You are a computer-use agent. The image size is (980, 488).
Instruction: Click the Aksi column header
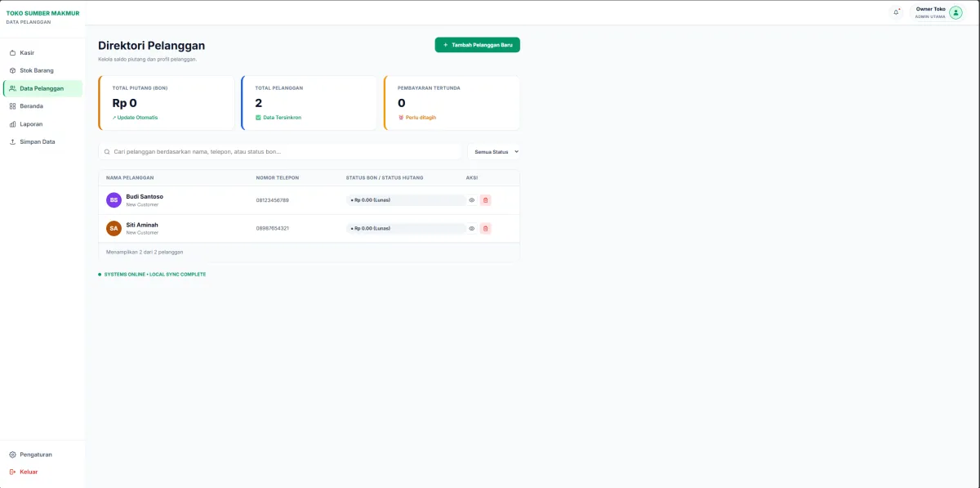point(472,177)
